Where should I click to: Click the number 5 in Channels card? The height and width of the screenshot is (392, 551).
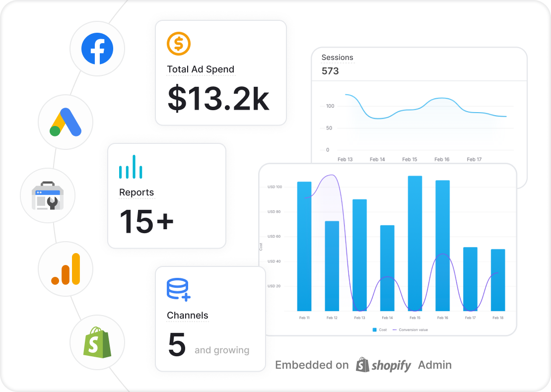click(x=177, y=344)
